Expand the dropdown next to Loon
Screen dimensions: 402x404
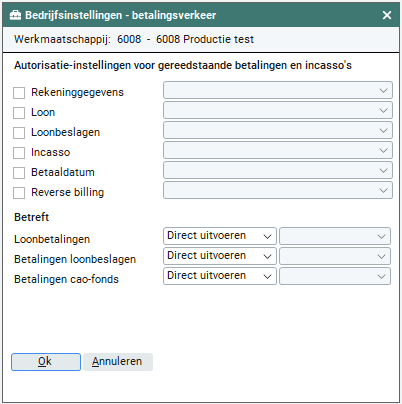(278, 110)
